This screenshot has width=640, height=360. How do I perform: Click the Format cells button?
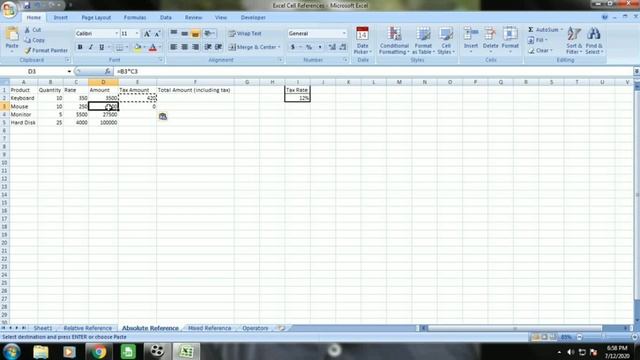click(510, 40)
